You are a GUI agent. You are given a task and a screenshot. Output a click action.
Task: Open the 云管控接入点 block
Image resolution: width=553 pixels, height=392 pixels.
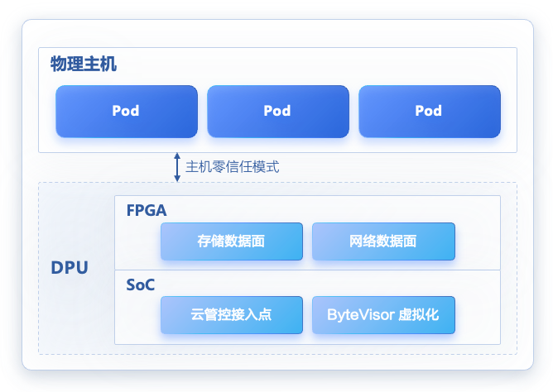click(231, 315)
